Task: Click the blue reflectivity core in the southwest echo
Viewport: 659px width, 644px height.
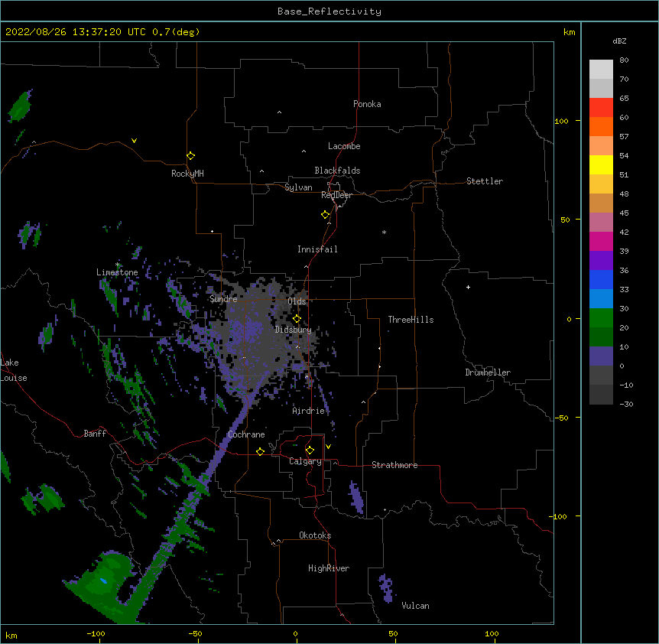Action: click(103, 581)
